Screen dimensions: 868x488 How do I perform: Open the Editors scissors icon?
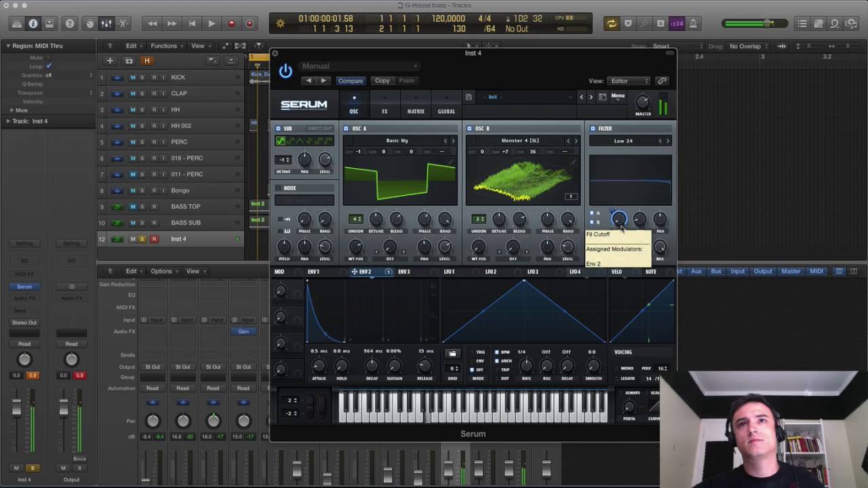123,24
